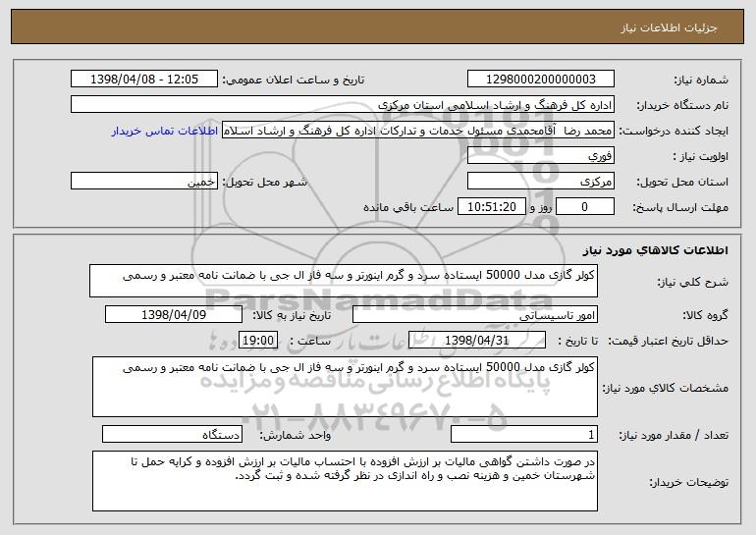Click the مهلت ارسال پاسخ label
Image resolution: width=756 pixels, height=535 pixels.
point(680,207)
